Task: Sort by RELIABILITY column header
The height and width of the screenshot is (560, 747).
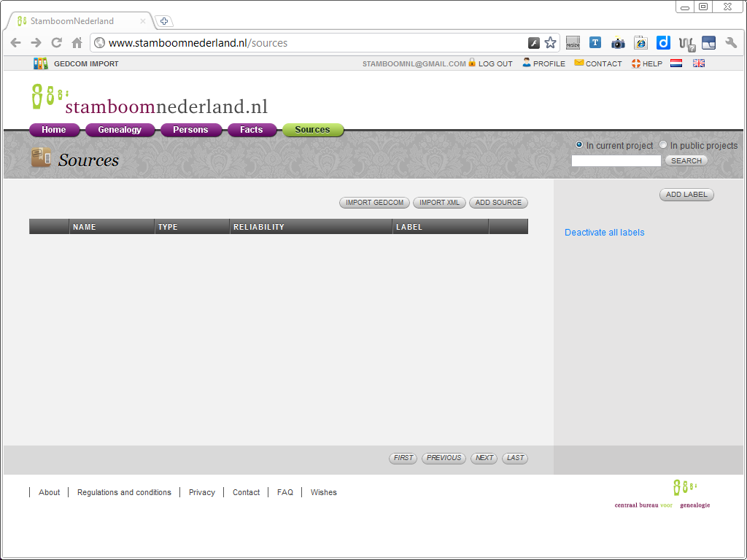Action: pyautogui.click(x=311, y=227)
